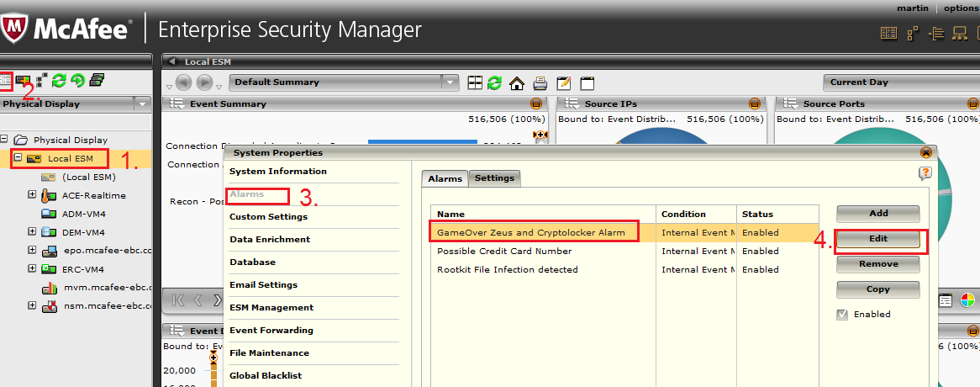Viewport: 980px width, 387px height.
Task: Toggle the Enabled checkbox for the alarm
Action: coord(842,314)
